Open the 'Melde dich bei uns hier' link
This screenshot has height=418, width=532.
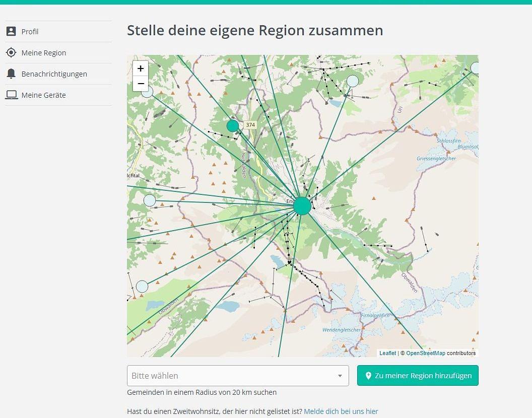click(x=341, y=411)
